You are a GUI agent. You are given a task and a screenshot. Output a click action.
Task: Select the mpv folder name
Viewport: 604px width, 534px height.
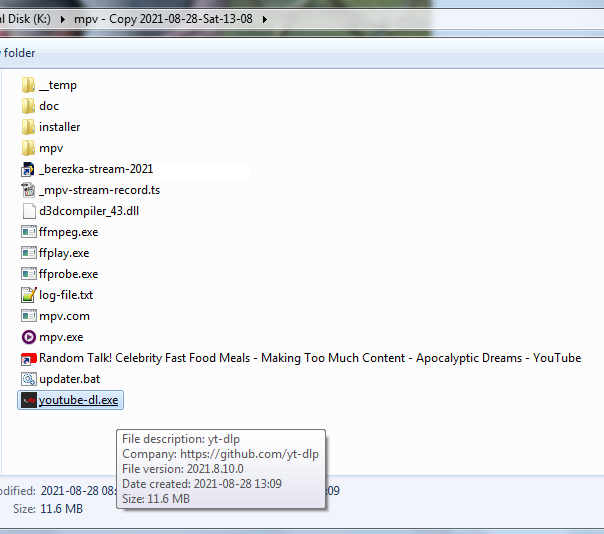[51, 148]
